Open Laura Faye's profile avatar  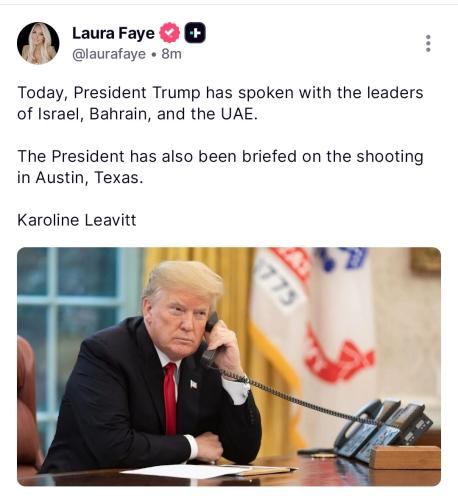pyautogui.click(x=38, y=43)
